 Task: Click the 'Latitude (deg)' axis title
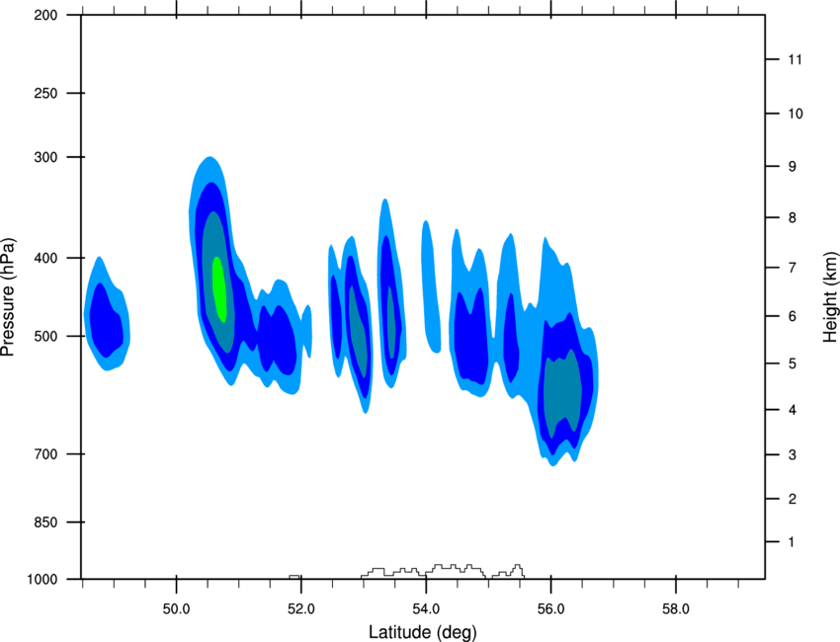(x=422, y=632)
